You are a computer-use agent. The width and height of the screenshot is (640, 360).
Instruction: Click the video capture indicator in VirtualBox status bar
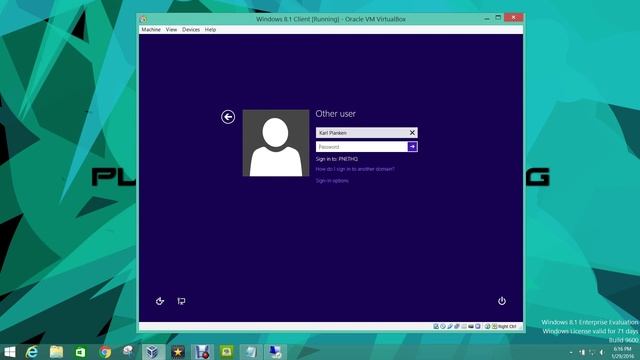click(478, 327)
